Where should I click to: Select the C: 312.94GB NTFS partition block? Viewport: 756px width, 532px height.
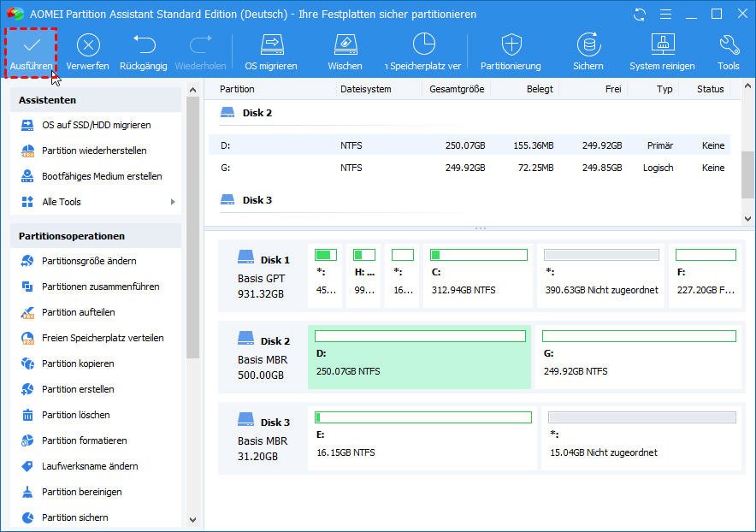tap(478, 275)
